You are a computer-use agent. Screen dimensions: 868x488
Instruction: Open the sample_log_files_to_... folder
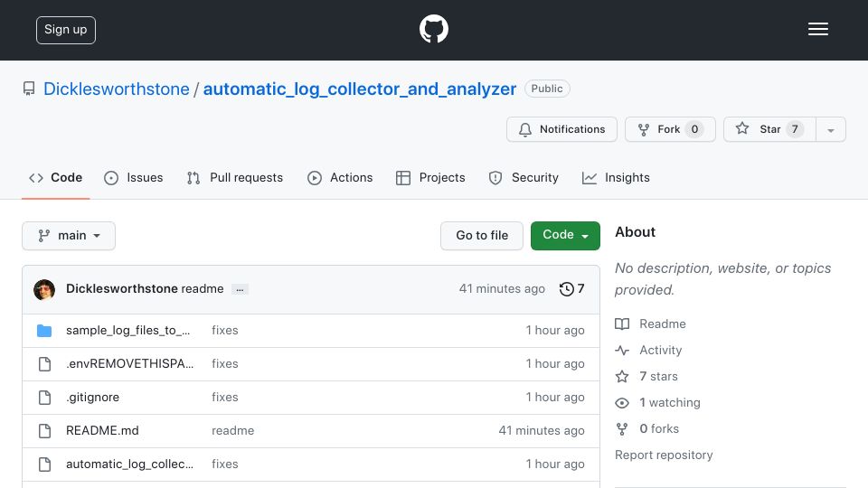tap(127, 331)
